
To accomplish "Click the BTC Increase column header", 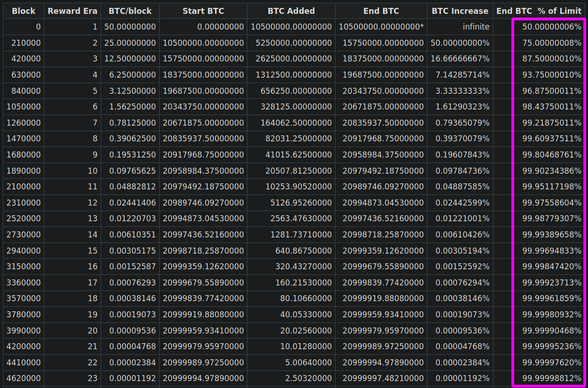I will tap(460, 11).
